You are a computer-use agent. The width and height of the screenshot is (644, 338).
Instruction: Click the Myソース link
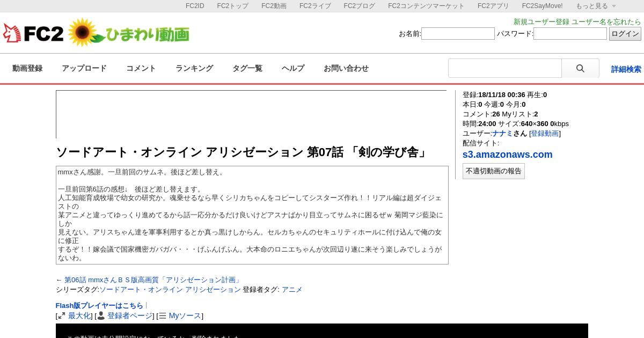[x=185, y=316]
